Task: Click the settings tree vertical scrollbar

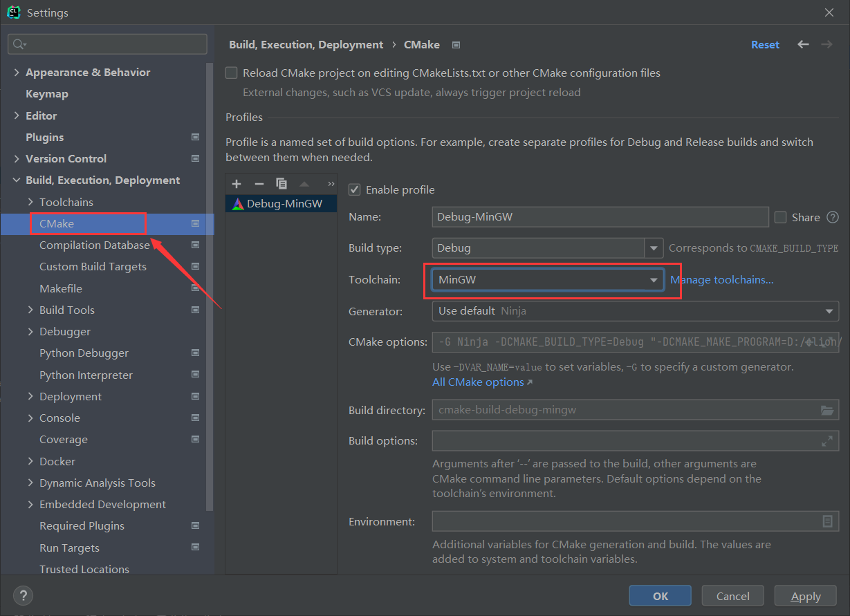Action: [x=210, y=287]
